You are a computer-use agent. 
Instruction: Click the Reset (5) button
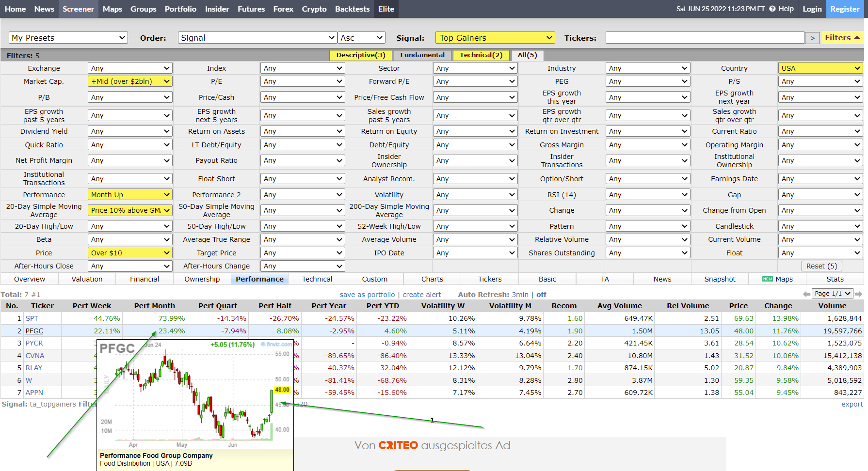coord(822,266)
